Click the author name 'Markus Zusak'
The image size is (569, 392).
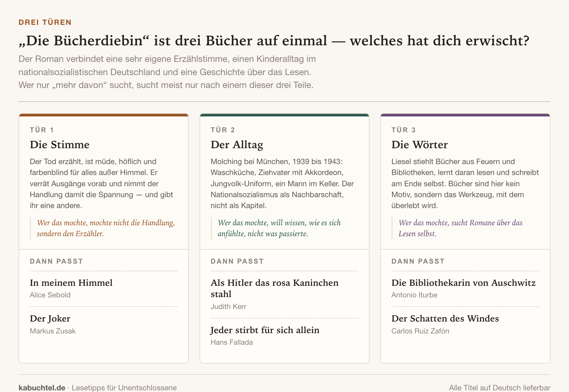tap(53, 331)
